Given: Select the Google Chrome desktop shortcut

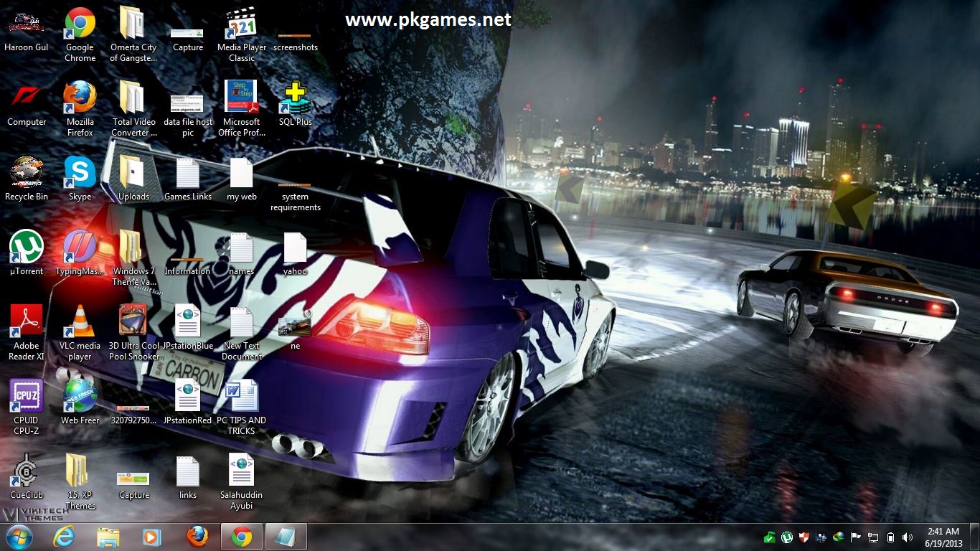Looking at the screenshot, I should [x=80, y=34].
